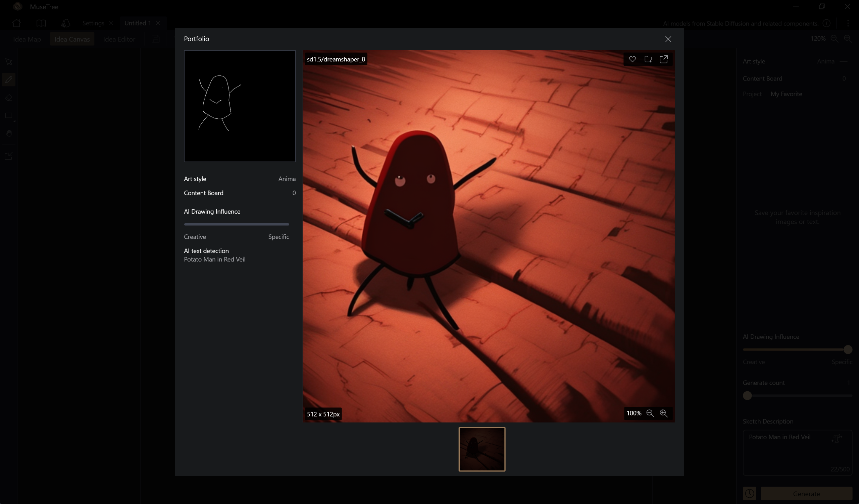Open the Art style Anima dropdown
859x504 pixels.
pyautogui.click(x=825, y=61)
